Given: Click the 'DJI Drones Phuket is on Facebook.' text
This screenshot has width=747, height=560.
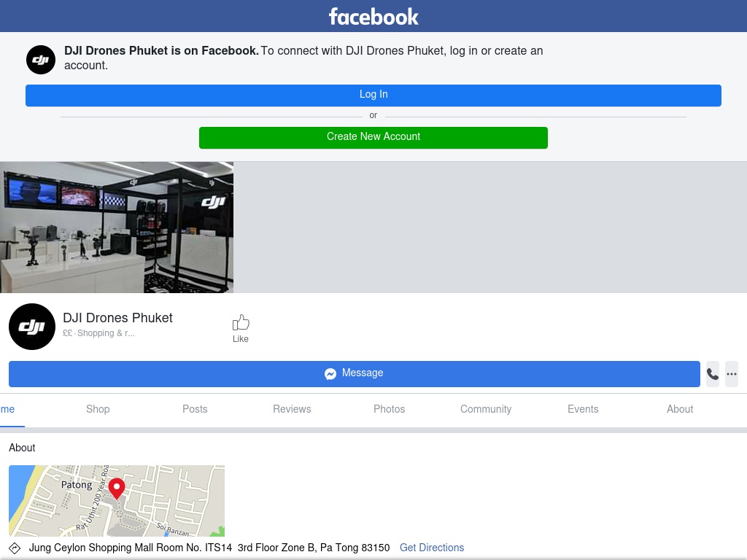Looking at the screenshot, I should [161, 50].
